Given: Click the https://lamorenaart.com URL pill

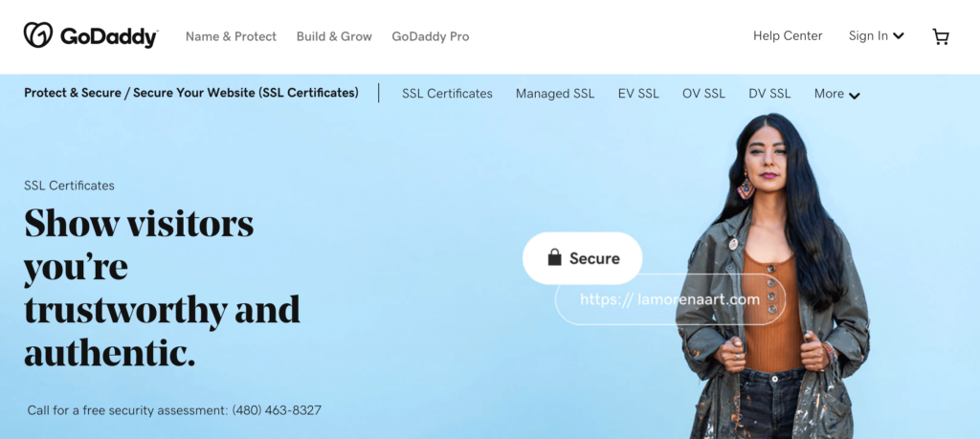Looking at the screenshot, I should tap(670, 299).
